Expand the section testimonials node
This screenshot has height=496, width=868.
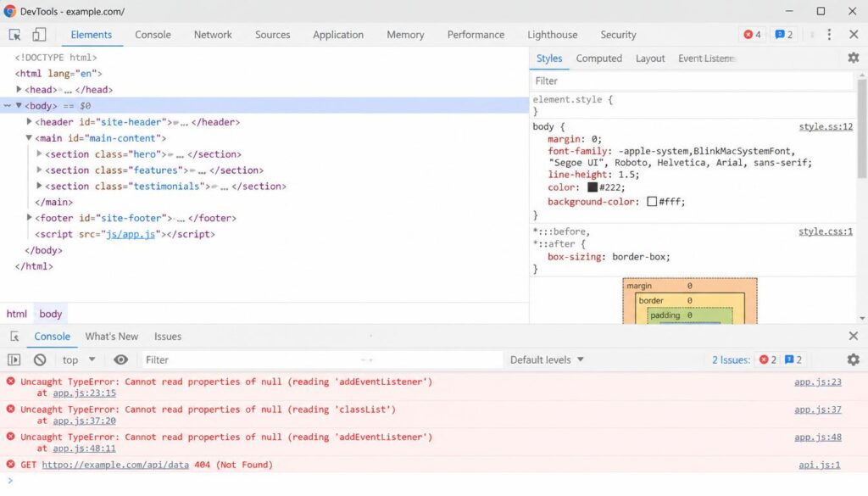pos(39,186)
